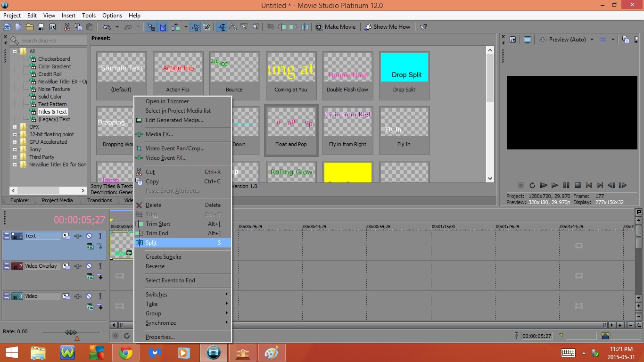The image size is (644, 362).
Task: Expand the GPU Accelerated folder
Action: click(x=15, y=142)
